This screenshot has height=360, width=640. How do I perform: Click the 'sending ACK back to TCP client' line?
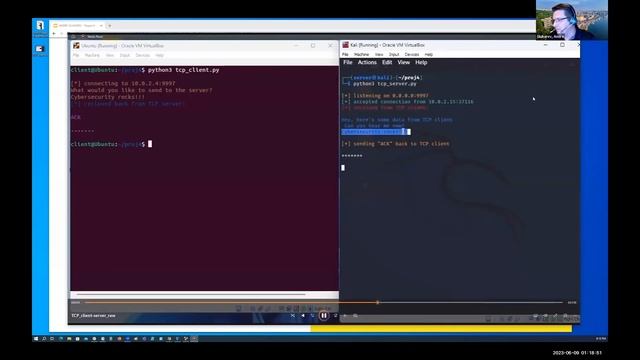point(395,144)
